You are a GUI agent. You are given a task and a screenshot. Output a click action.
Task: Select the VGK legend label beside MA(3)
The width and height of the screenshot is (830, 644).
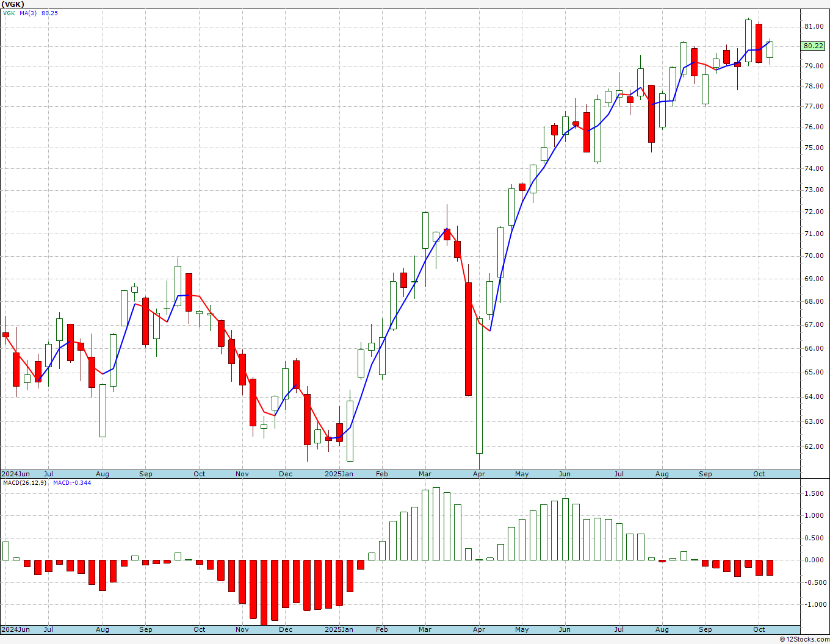(x=9, y=13)
